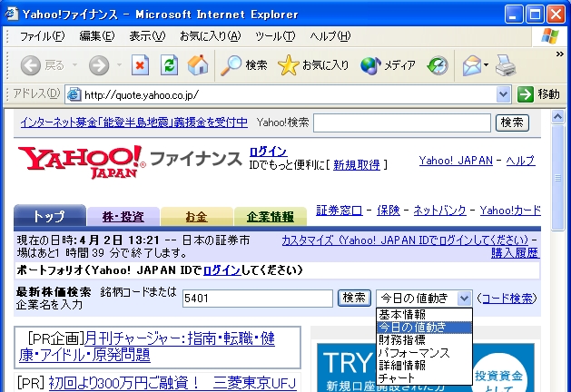The image size is (571, 392).
Task: Open the ヘルプ(H) menu
Action: [x=330, y=36]
